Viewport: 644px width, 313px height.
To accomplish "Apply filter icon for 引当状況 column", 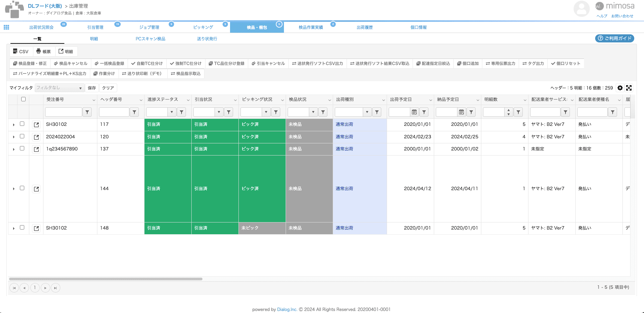I will coord(229,112).
